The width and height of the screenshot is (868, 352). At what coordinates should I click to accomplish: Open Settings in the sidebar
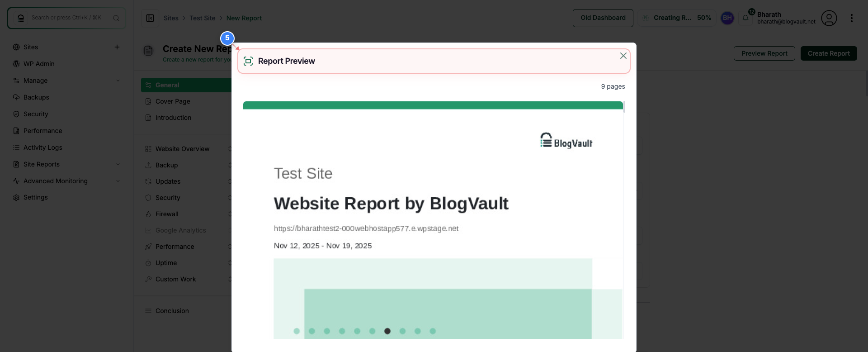36,197
